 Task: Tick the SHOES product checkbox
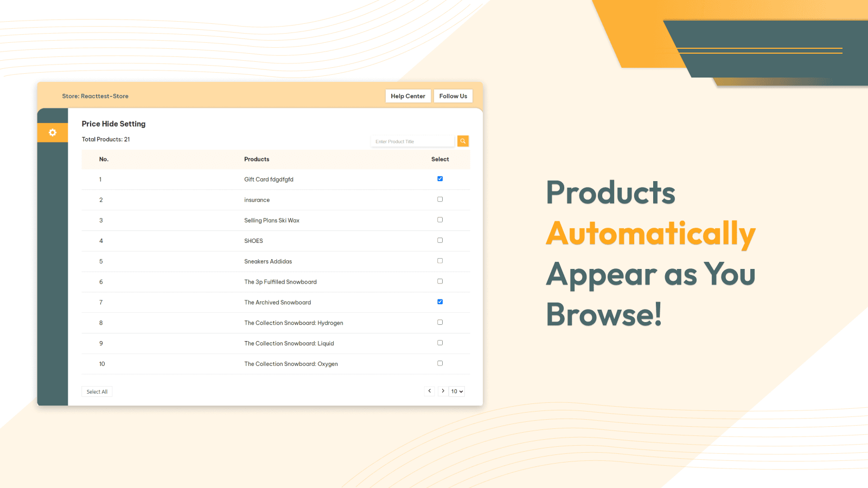tap(440, 240)
